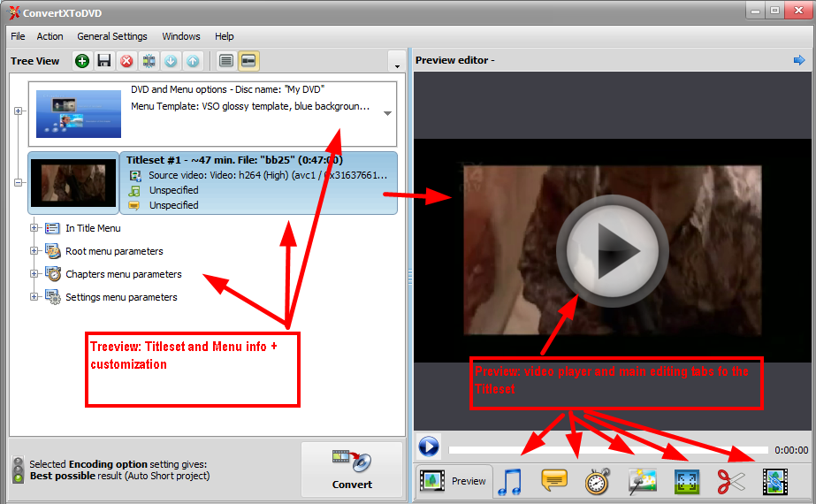Open the merge tab with filmstrip
The image size is (816, 504).
(774, 482)
